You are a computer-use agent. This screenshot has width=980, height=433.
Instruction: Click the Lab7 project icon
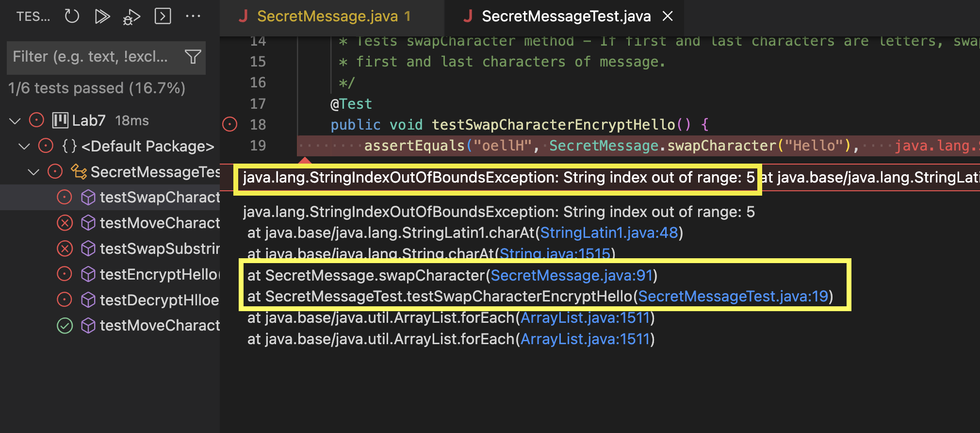coord(60,120)
